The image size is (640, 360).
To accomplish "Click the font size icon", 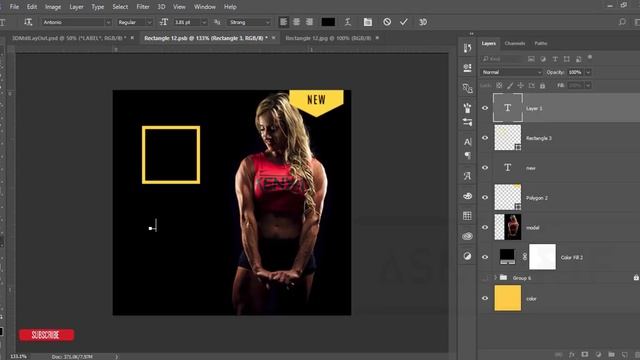I will point(164,22).
